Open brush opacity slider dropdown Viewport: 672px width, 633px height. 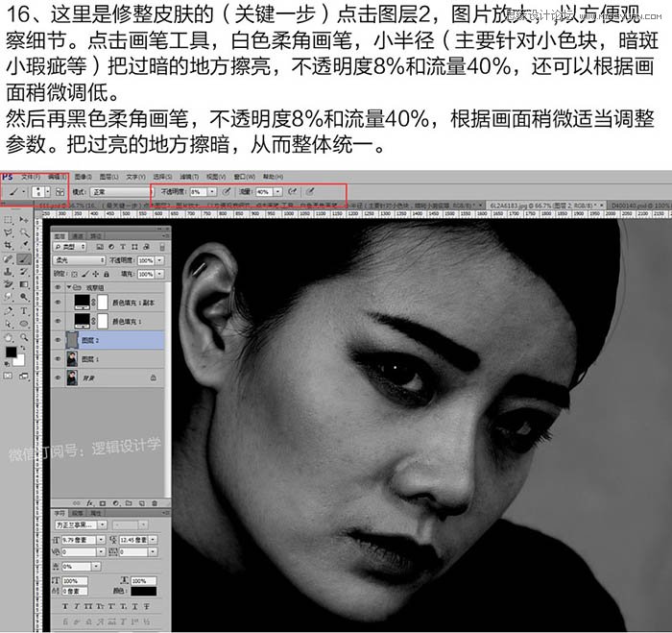point(212,192)
